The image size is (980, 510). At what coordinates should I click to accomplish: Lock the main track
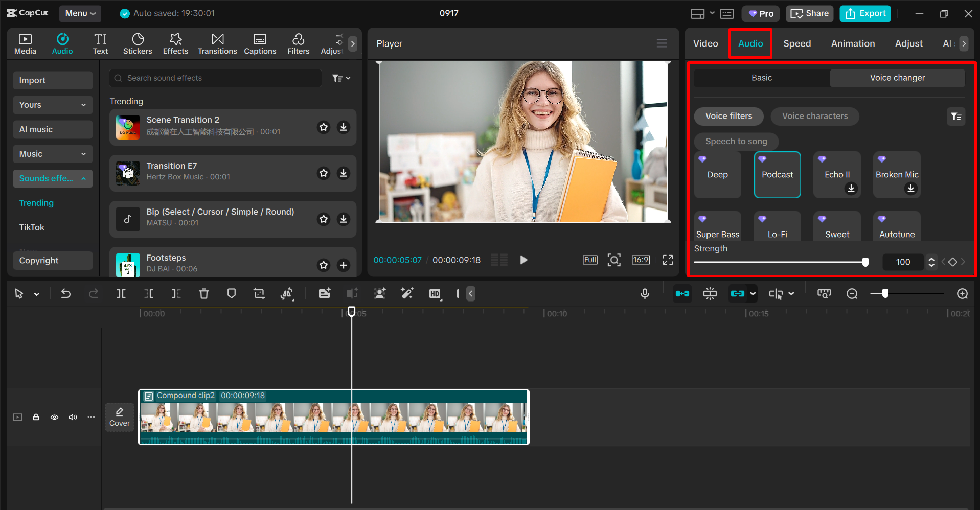click(36, 417)
